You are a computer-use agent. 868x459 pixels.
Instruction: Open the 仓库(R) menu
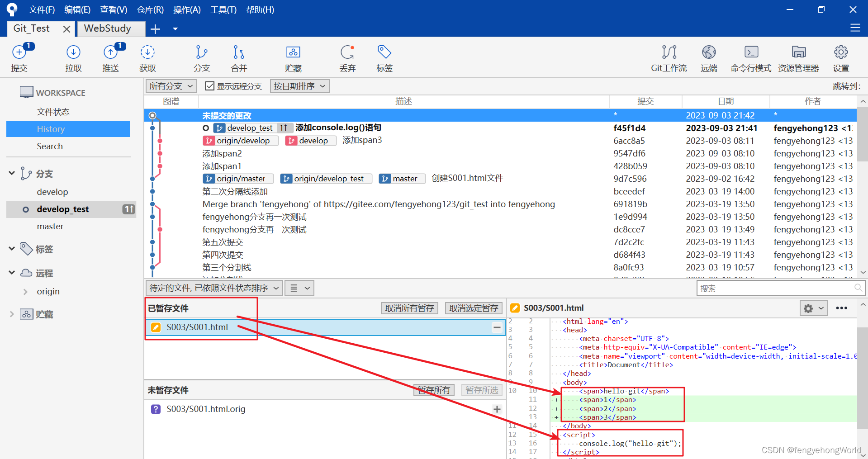click(150, 9)
